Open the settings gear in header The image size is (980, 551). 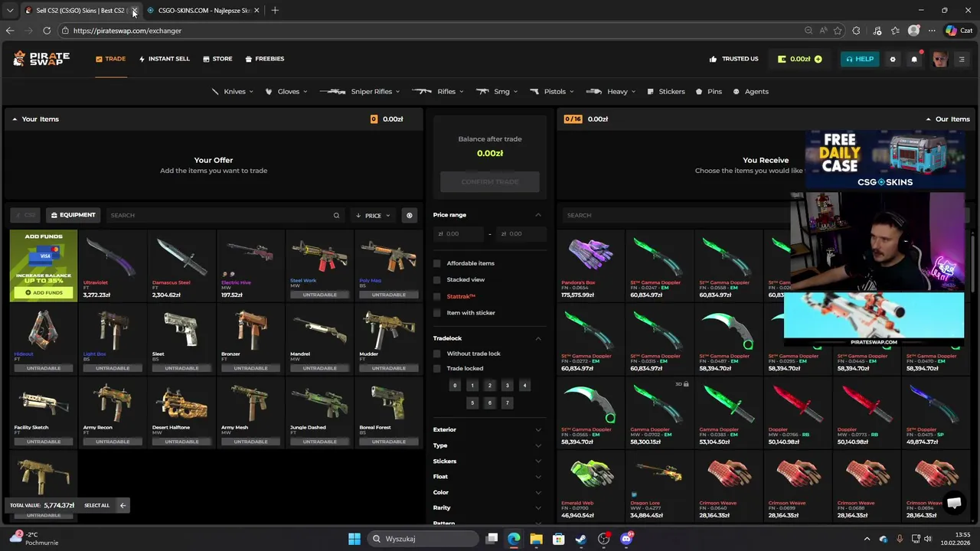click(x=893, y=59)
